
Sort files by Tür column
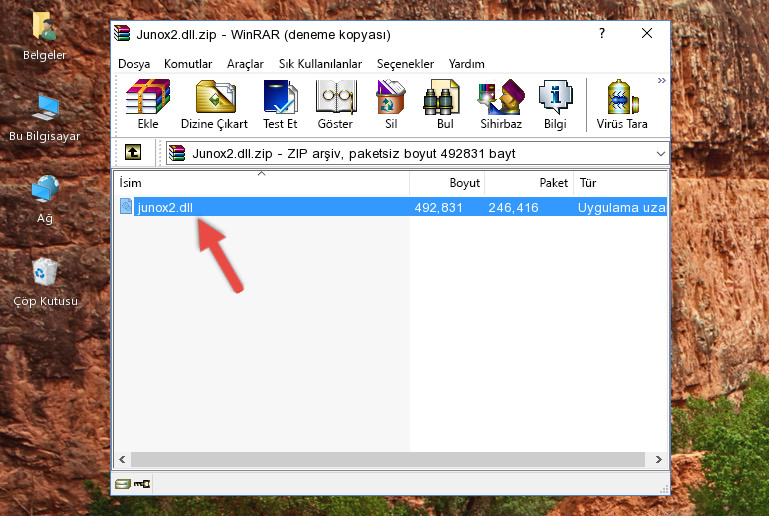point(620,183)
